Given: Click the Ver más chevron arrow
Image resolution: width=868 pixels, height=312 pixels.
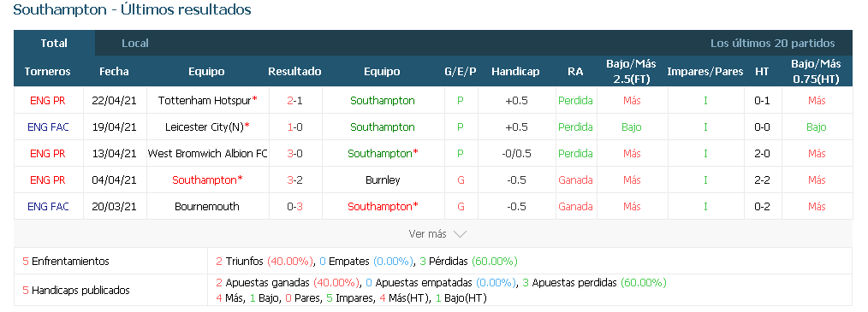Looking at the screenshot, I should pyautogui.click(x=460, y=234).
